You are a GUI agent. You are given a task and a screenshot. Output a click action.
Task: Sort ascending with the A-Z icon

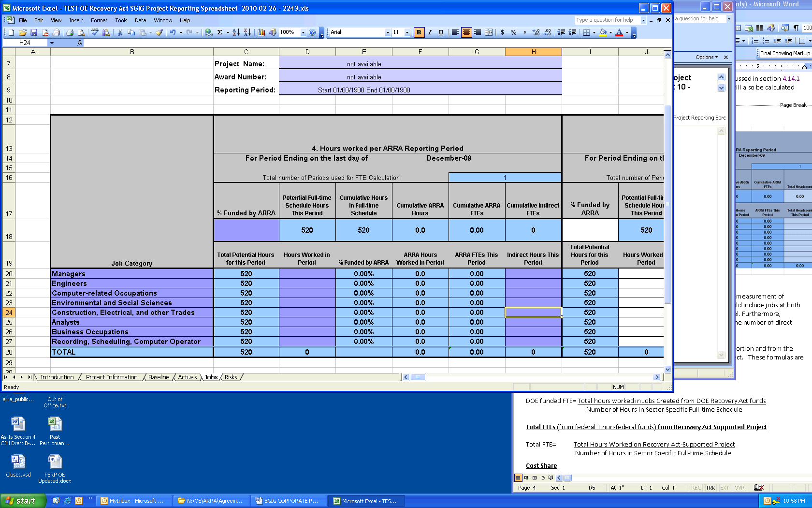coord(236,32)
